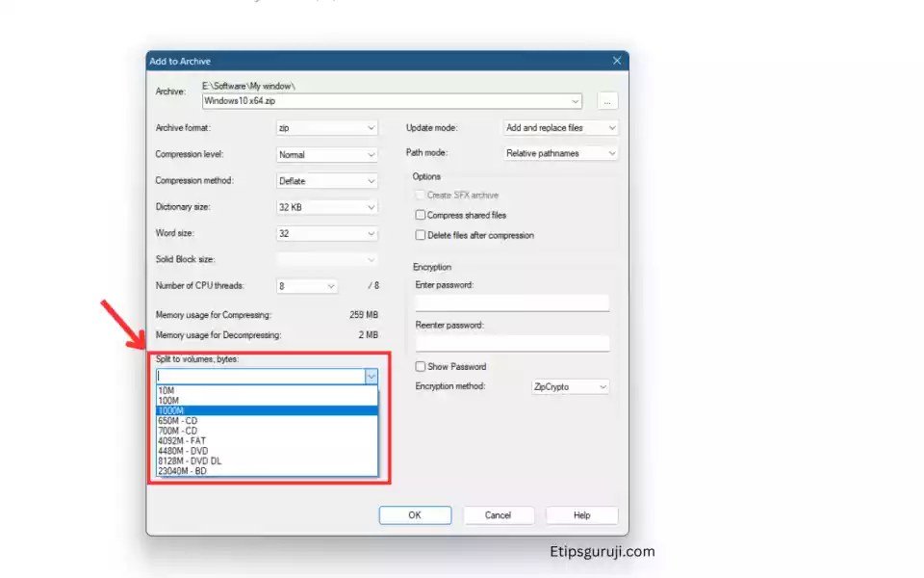Open the Update mode dropdown
924x578 pixels.
coord(559,127)
